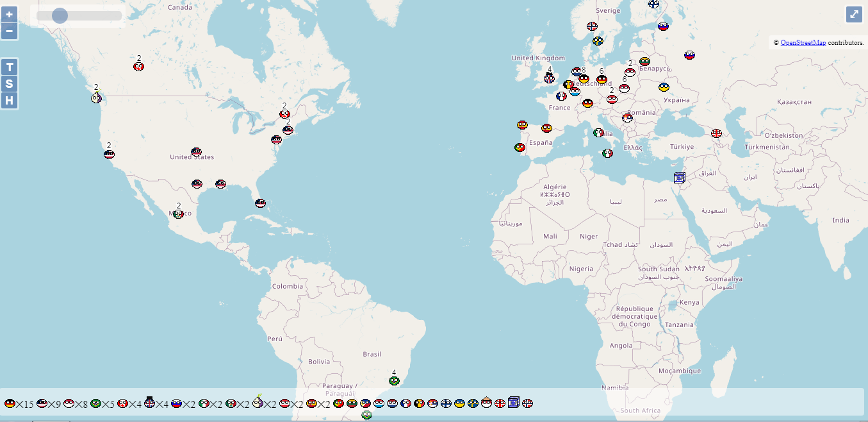Click Portugal ball in the legend
The height and width of the screenshot is (422, 868).
click(338, 403)
